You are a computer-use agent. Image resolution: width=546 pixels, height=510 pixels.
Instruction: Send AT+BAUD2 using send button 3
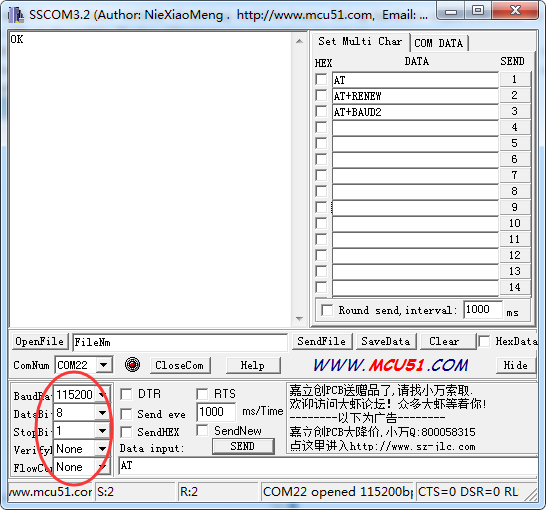[514, 111]
